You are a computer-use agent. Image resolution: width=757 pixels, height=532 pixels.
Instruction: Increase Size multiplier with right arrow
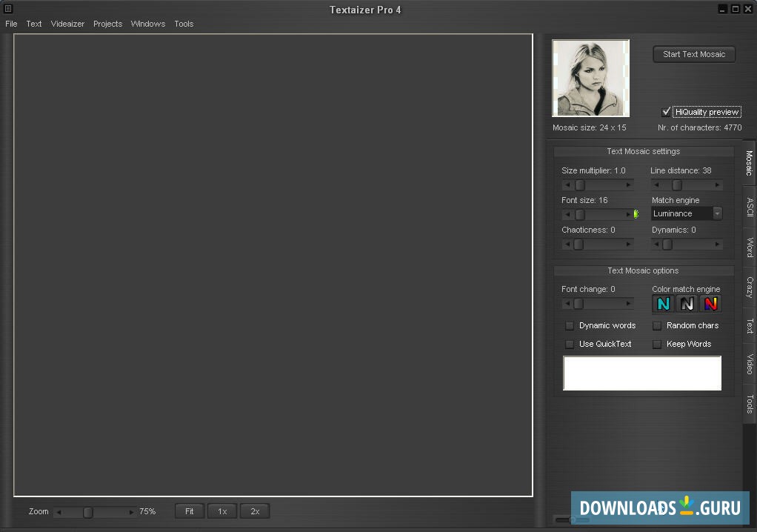(x=628, y=185)
